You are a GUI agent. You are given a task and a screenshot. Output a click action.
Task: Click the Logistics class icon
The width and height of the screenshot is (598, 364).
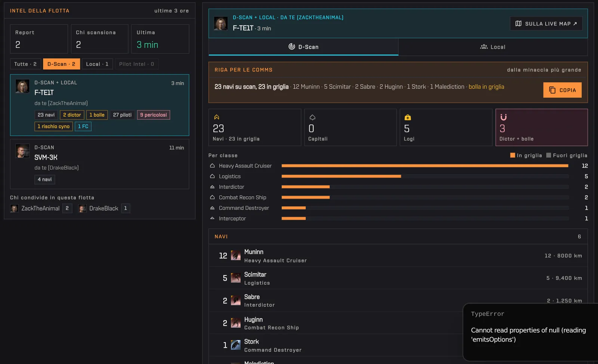pos(212,176)
